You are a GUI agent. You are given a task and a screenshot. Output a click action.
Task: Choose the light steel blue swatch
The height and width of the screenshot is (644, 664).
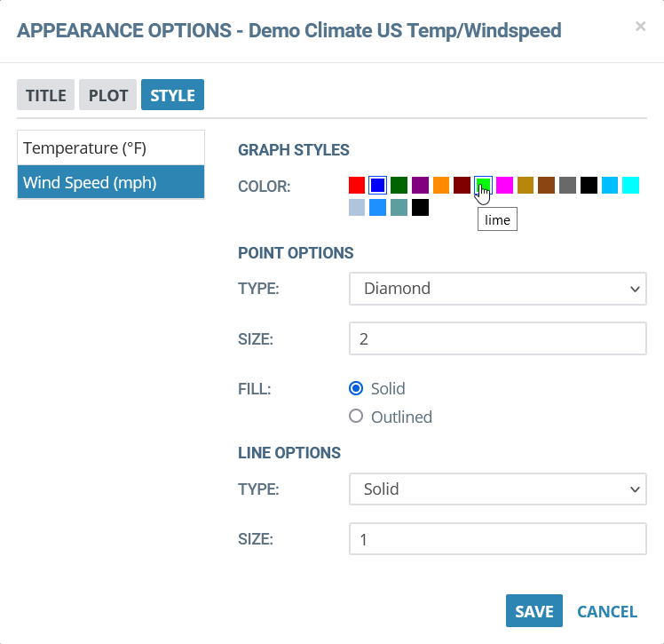(x=357, y=207)
